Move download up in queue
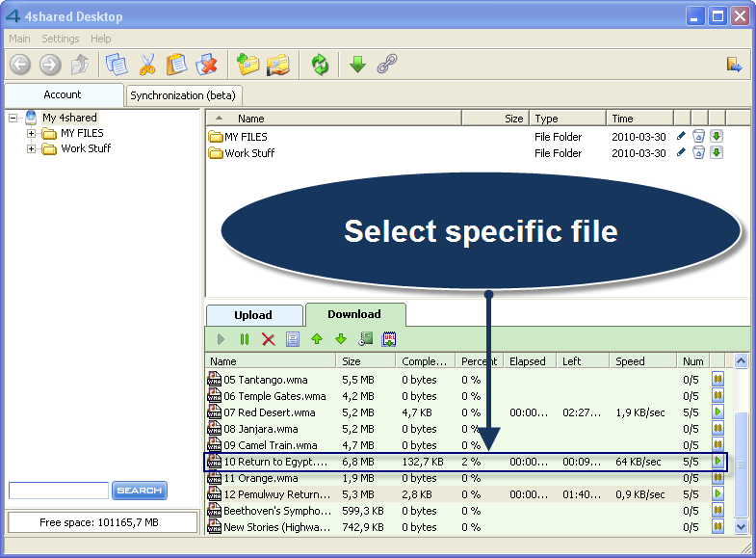This screenshot has width=756, height=558. click(317, 339)
